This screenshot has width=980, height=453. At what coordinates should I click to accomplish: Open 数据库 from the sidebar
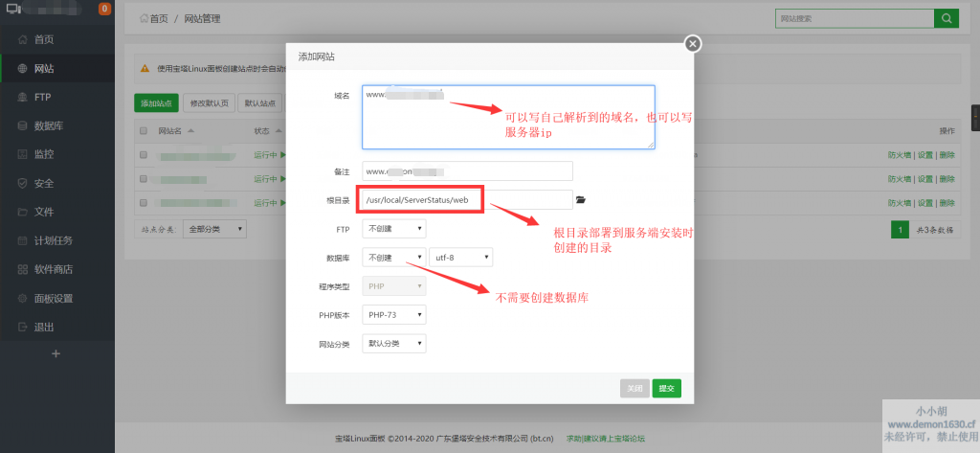click(x=50, y=125)
